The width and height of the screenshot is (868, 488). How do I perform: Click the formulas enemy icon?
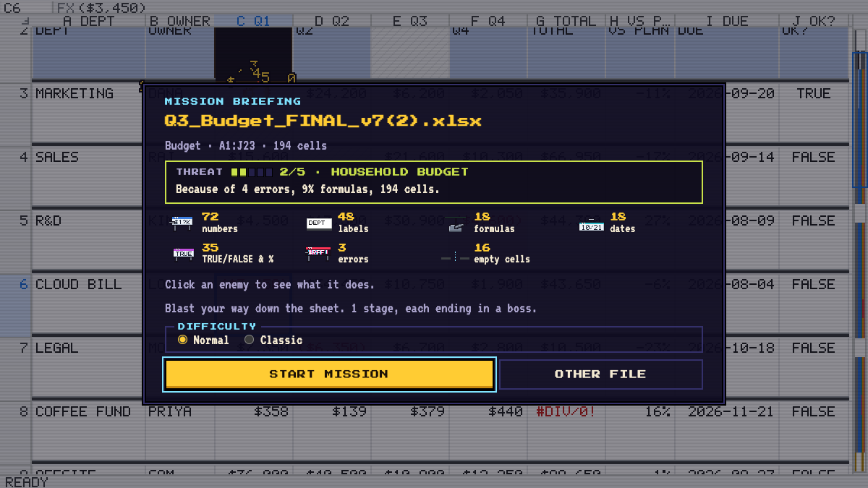456,225
